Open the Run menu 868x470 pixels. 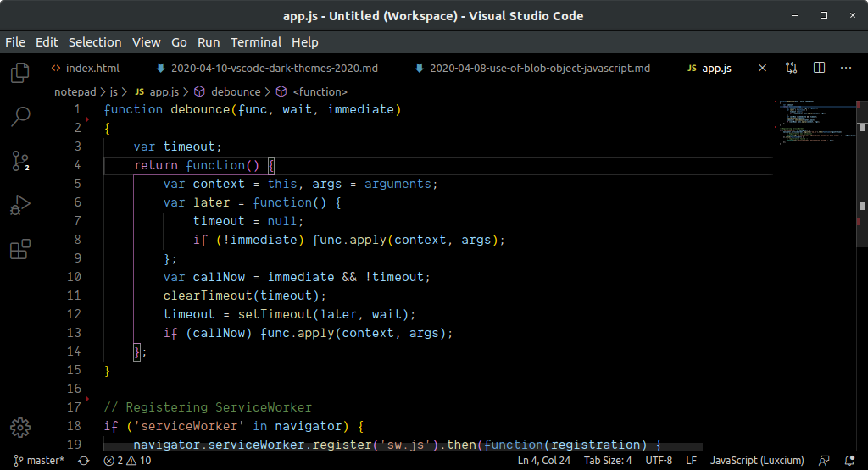(209, 42)
